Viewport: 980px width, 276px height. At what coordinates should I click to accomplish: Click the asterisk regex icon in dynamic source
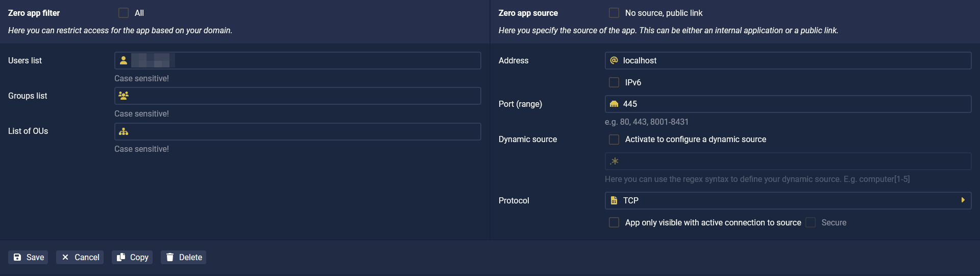615,161
